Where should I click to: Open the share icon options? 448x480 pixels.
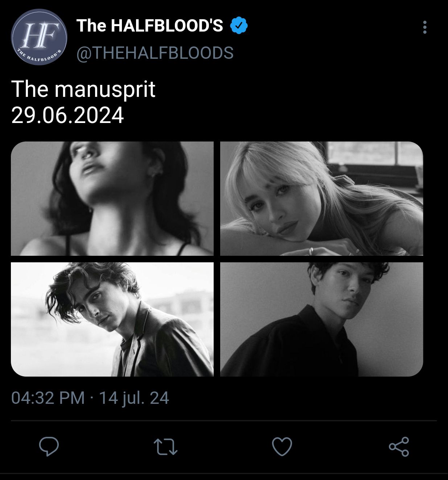point(399,447)
